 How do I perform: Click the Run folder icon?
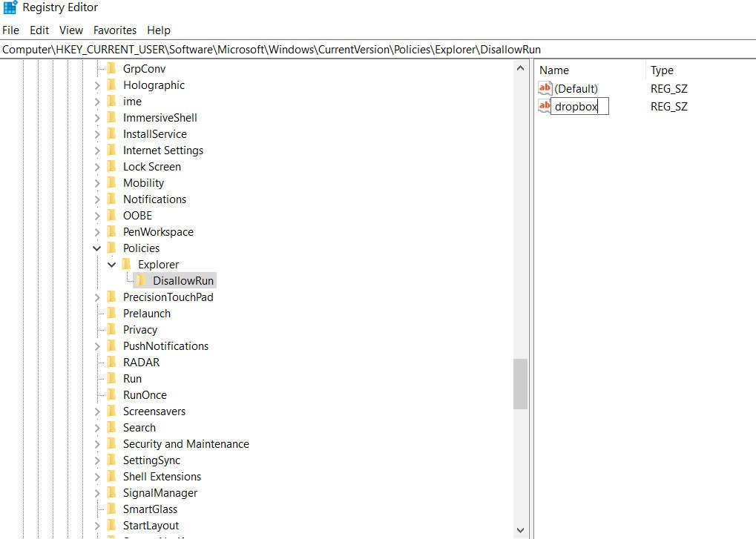tap(111, 379)
